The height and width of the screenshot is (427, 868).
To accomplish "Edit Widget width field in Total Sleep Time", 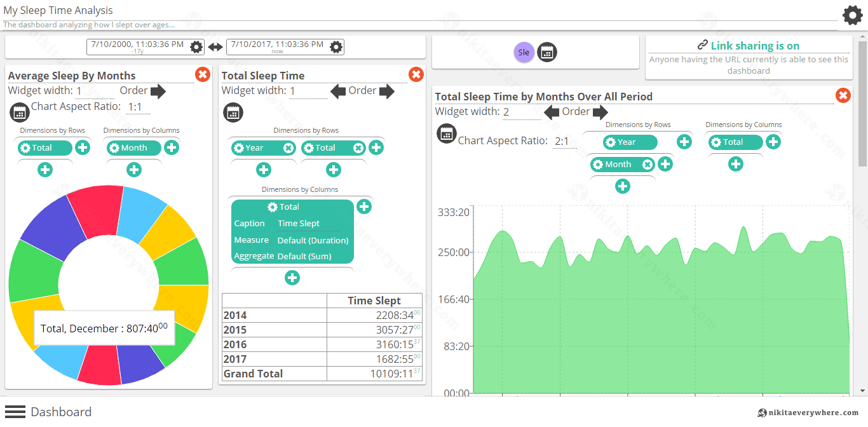I will (308, 91).
